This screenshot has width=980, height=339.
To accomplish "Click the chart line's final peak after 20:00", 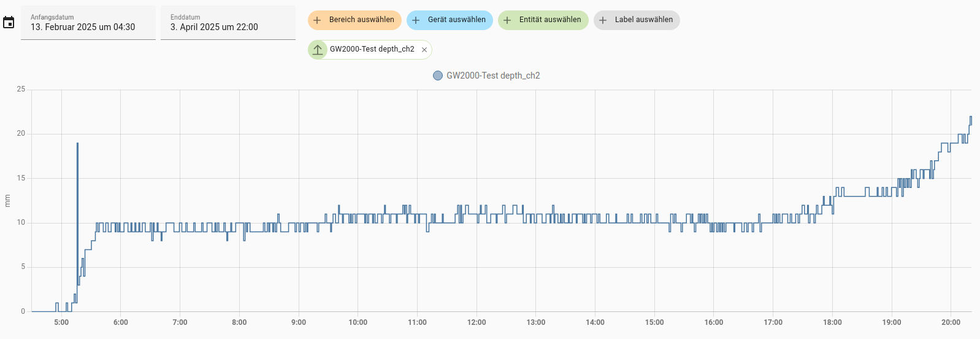I will pos(970,117).
